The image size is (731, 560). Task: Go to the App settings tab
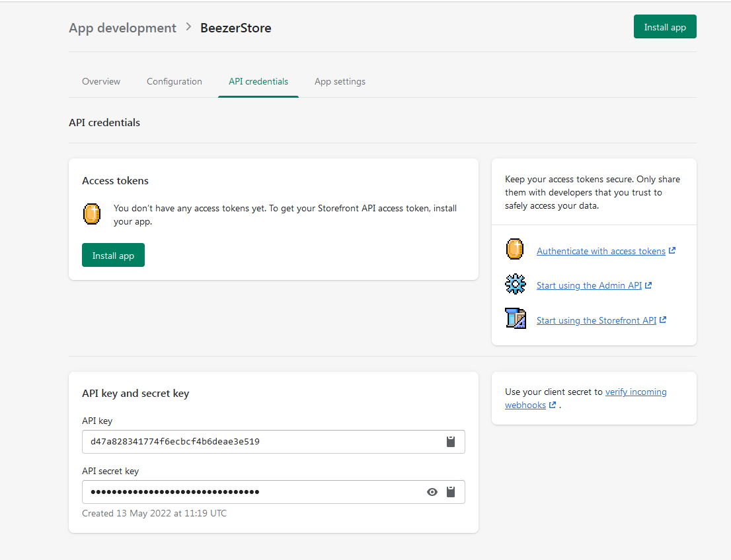tap(340, 82)
